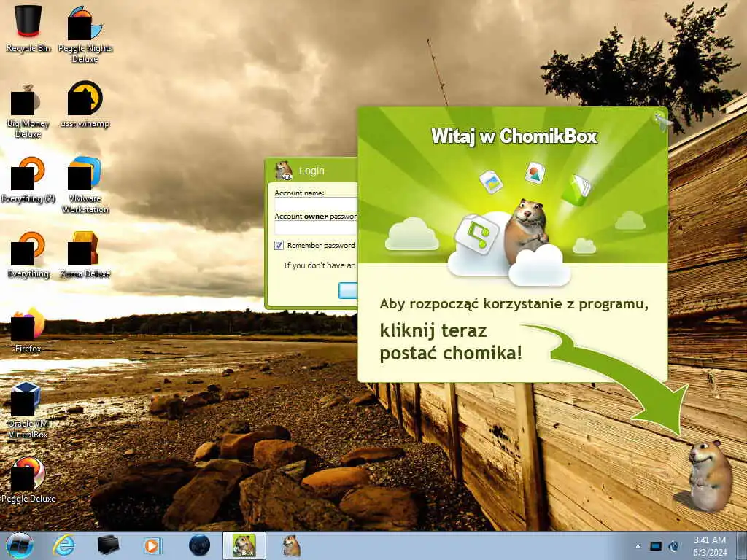Select the VMware Workstation desktop shortcut
747x560 pixels.
click(x=85, y=184)
